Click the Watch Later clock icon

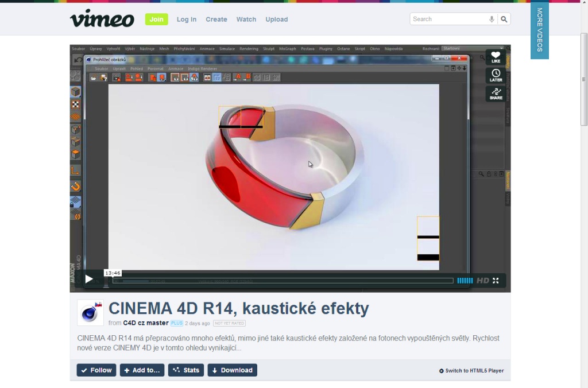tap(496, 75)
